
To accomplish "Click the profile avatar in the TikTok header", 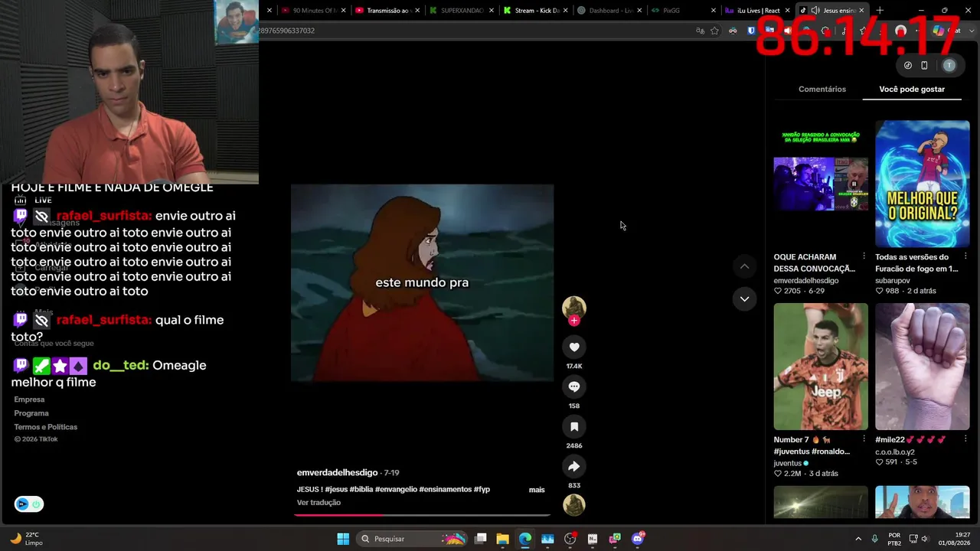I will pyautogui.click(x=949, y=66).
